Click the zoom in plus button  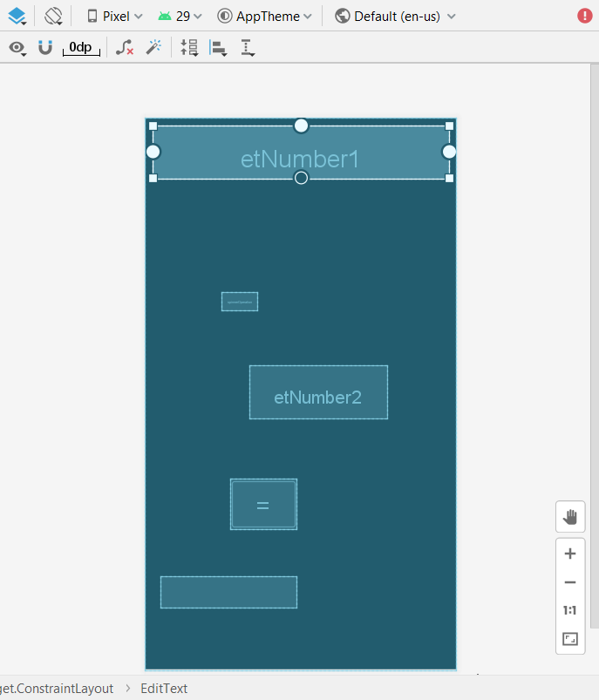coord(570,554)
